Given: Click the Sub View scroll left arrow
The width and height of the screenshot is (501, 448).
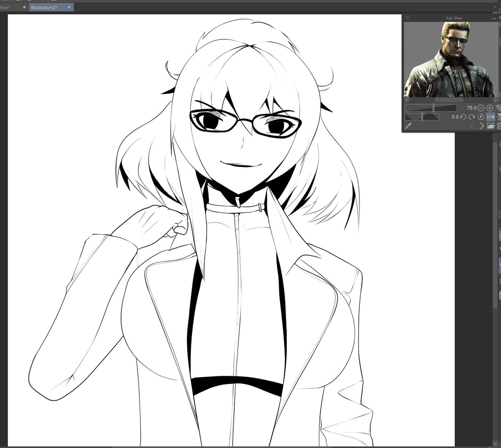Looking at the screenshot, I should 407,100.
